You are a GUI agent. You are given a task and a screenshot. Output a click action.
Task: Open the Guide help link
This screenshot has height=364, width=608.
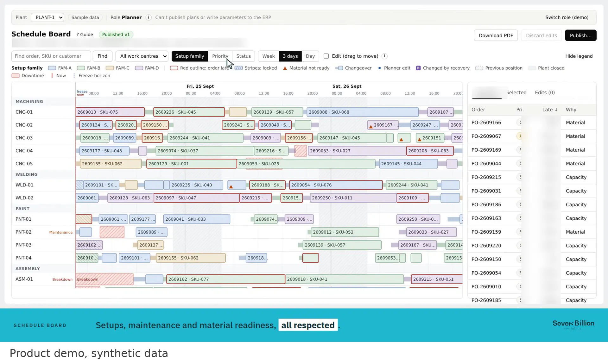(85, 35)
